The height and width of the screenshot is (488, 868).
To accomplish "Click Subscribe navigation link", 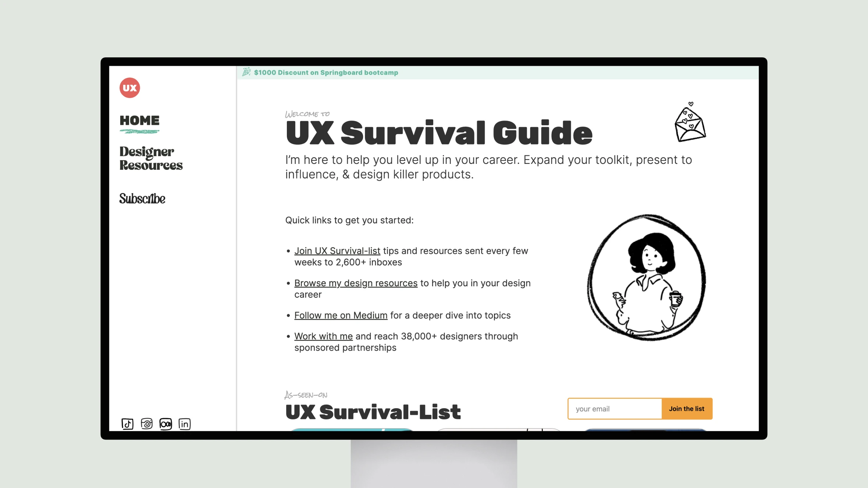I will [x=142, y=198].
